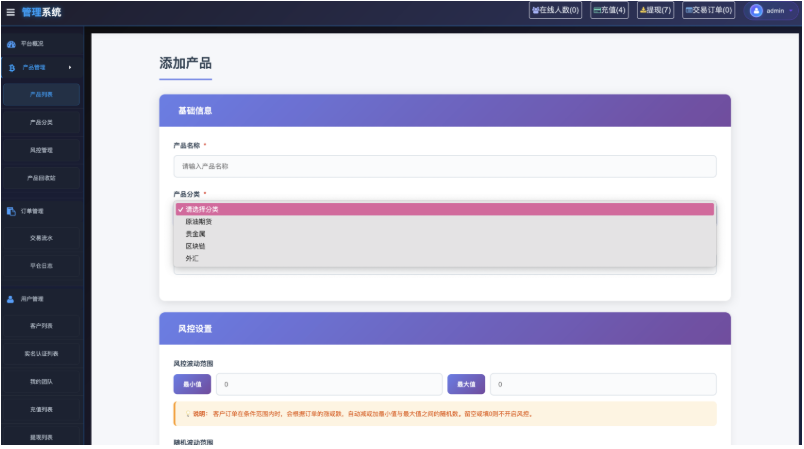Image resolution: width=804 pixels, height=449 pixels.
Task: Open 客户列表 under user management
Action: click(41, 326)
